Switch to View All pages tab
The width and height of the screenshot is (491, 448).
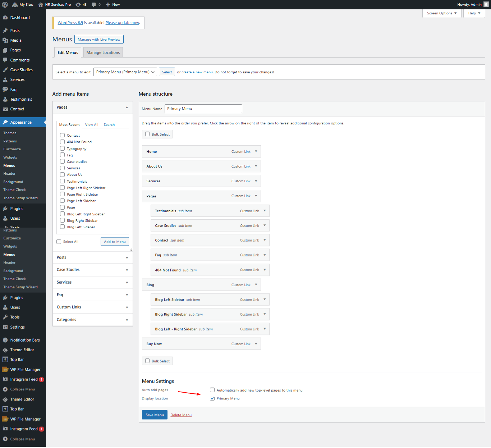(x=92, y=125)
